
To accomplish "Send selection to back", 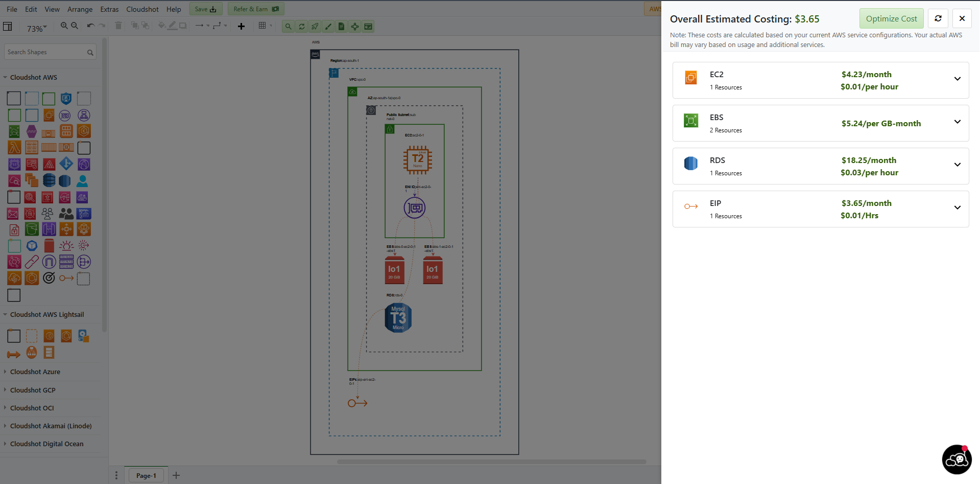I will [146, 26].
